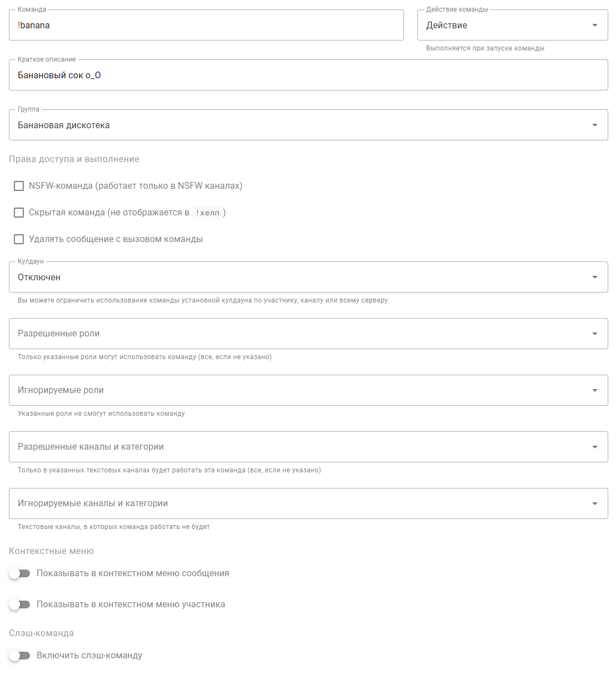Click the Команда input field
This screenshot has height=675, width=616.
(206, 25)
